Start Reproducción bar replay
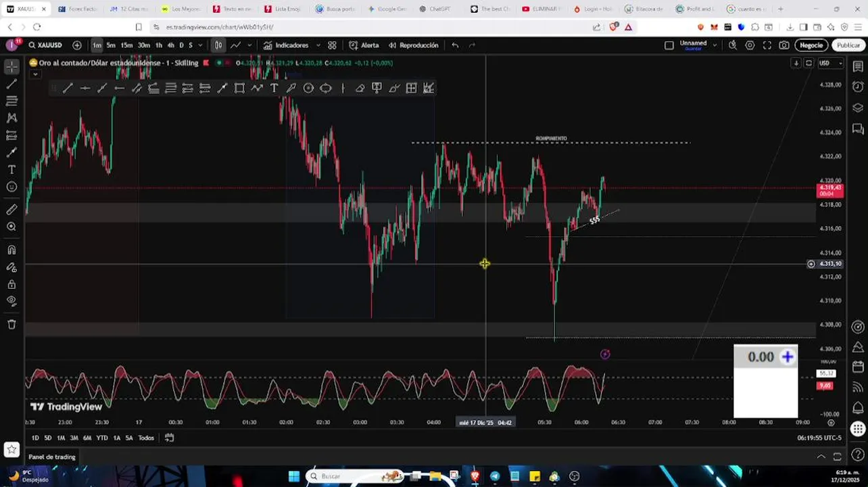868x487 pixels. 413,45
